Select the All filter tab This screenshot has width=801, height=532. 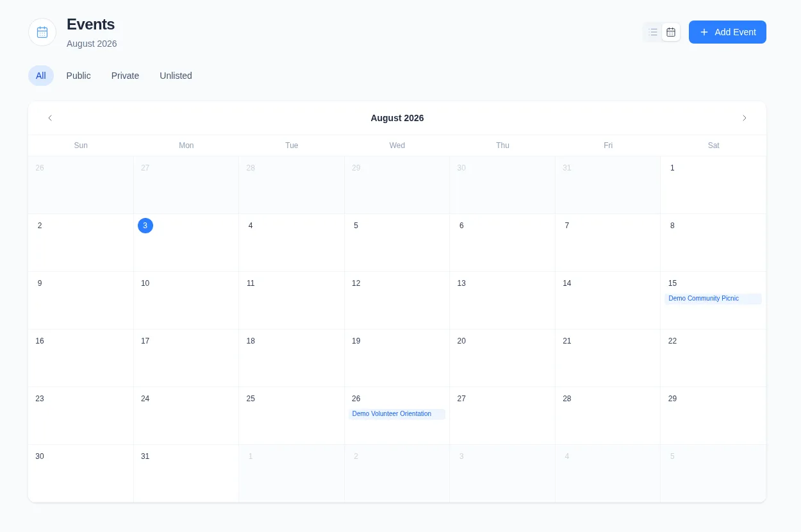41,76
